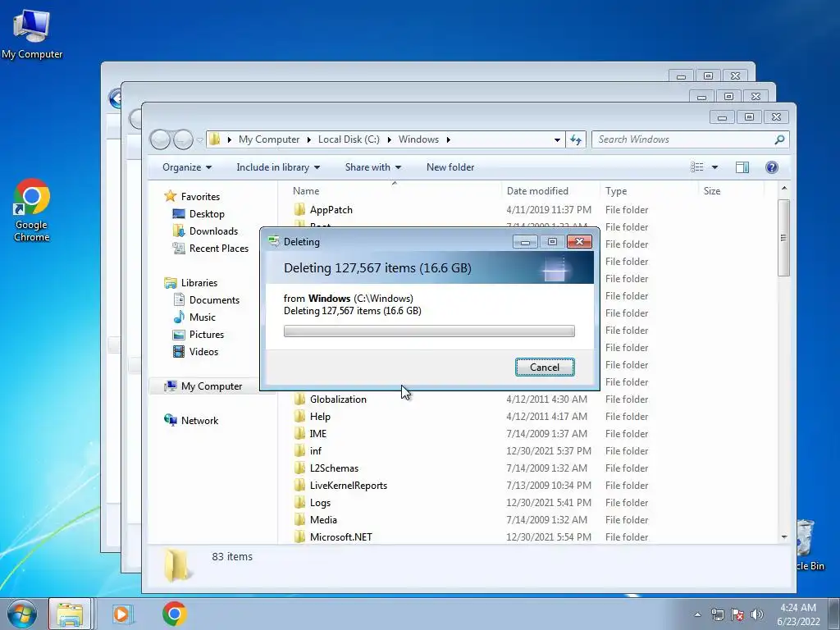Select the AppPatch folder

pyautogui.click(x=331, y=210)
